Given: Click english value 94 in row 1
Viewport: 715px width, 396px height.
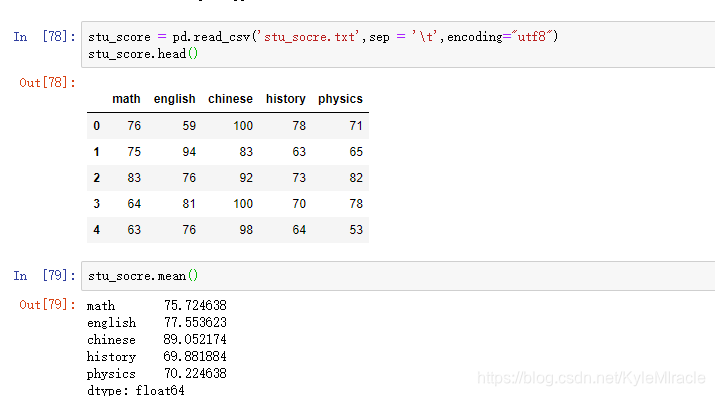Looking at the screenshot, I should [189, 151].
